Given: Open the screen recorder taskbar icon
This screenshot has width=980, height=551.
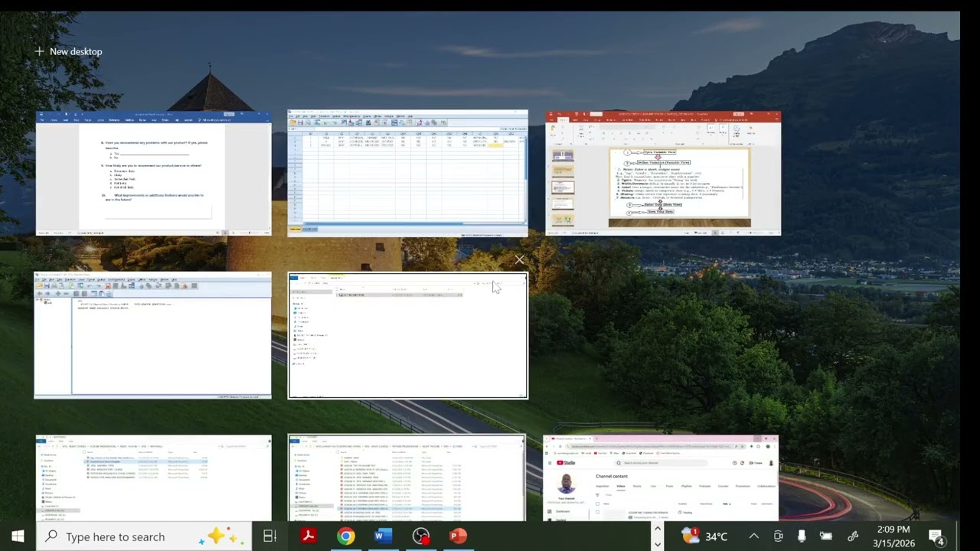Looking at the screenshot, I should [420, 536].
